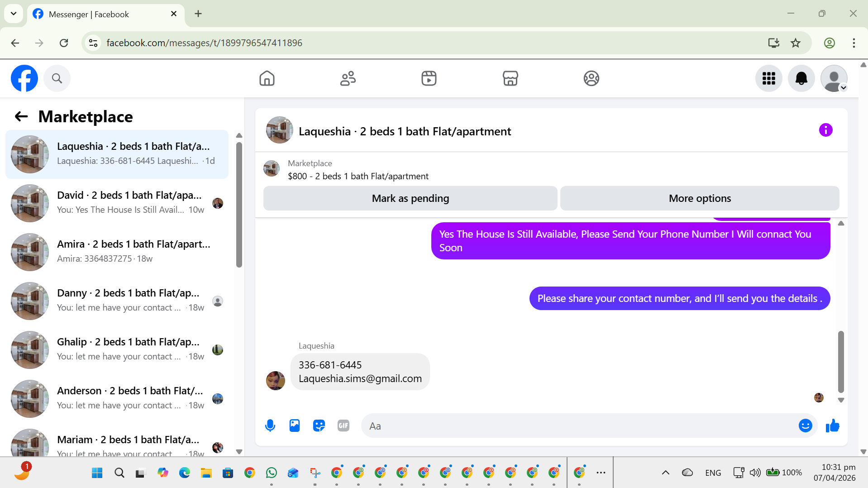Open the Anderson conversation
The image size is (868, 488).
(117, 399)
